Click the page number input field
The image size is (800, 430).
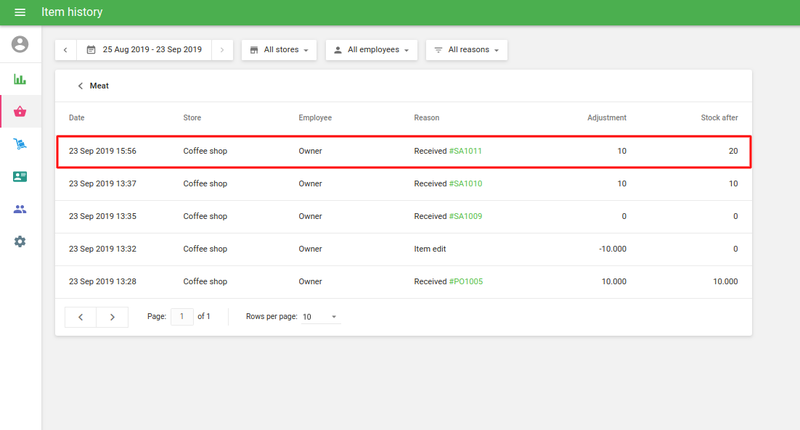click(182, 316)
